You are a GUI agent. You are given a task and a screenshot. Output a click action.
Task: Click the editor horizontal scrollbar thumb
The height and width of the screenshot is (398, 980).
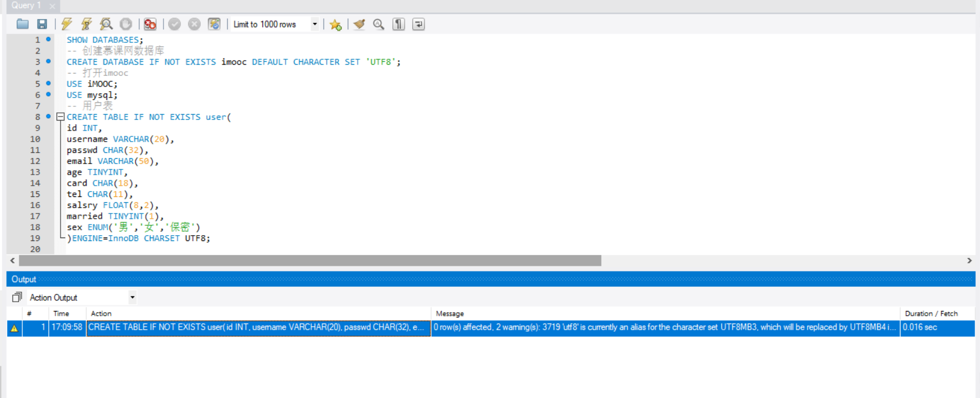pos(310,260)
